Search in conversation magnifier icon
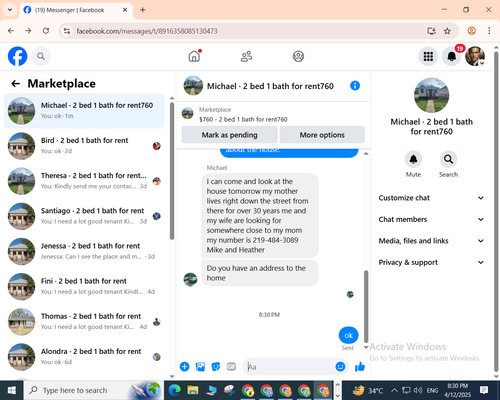Image resolution: width=500 pixels, height=400 pixels. coord(448,159)
